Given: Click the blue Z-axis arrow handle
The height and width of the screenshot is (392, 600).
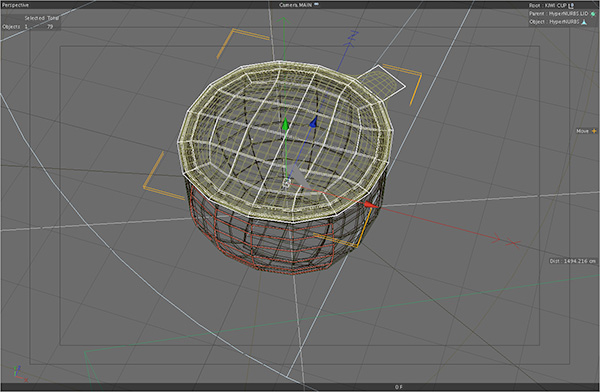Looking at the screenshot, I should coord(314,122).
